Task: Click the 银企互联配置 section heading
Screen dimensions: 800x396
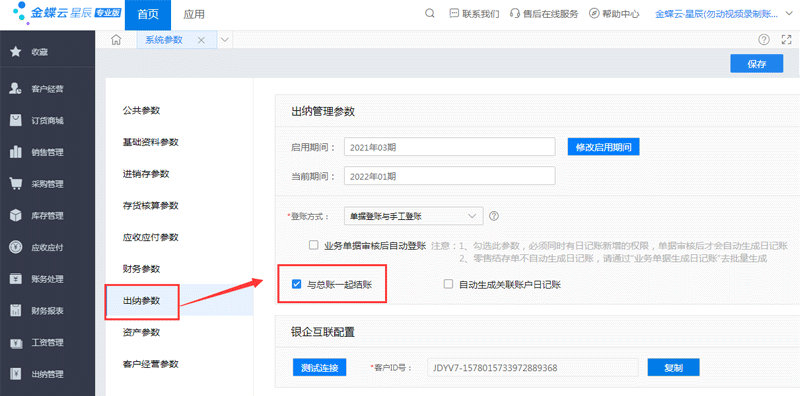Action: [322, 332]
